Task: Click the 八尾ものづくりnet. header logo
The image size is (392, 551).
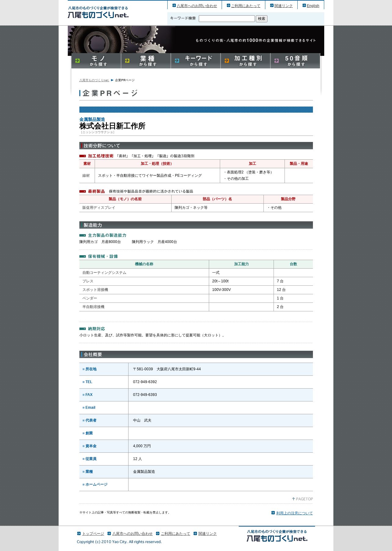Action: click(x=98, y=13)
